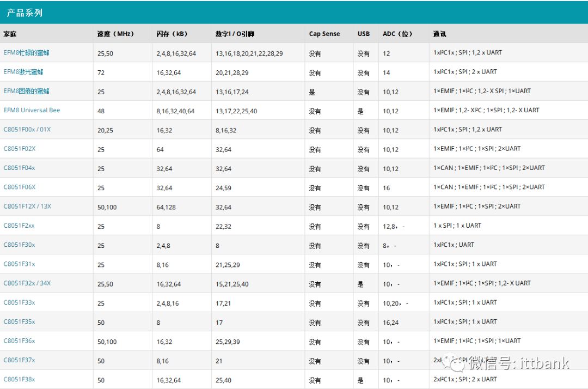
Task: Open the C8051F04x family link
Action: click(19, 168)
